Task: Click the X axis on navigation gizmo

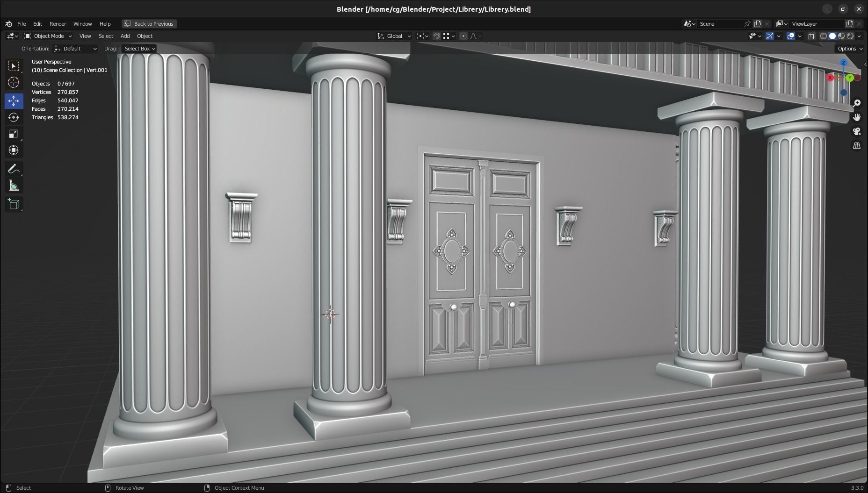Action: (x=831, y=78)
